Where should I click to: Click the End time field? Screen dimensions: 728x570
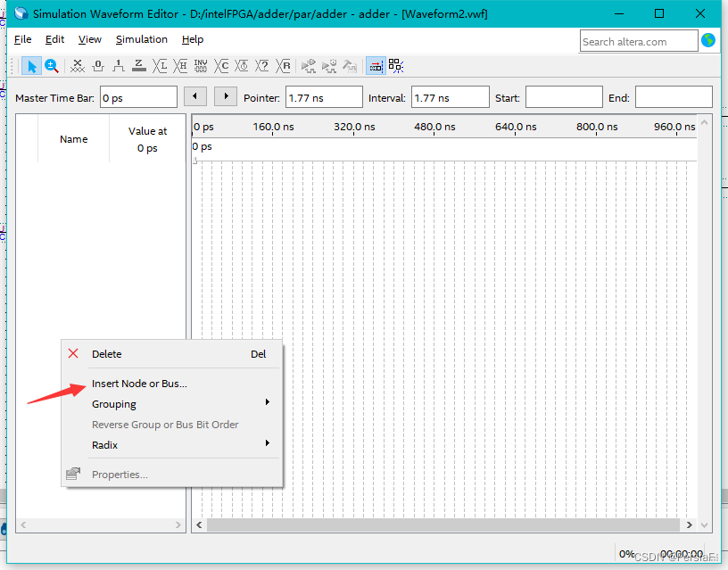(674, 97)
